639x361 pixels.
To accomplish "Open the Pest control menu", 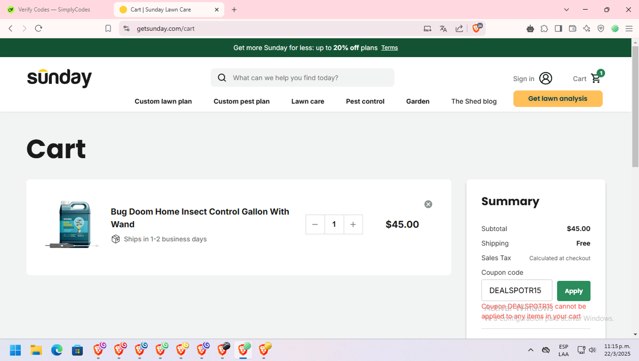I will click(x=365, y=101).
